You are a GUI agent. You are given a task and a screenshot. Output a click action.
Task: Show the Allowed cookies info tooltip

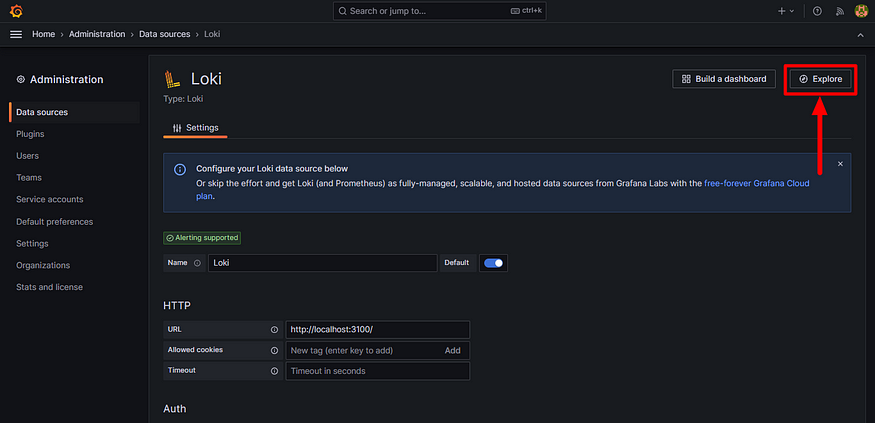coord(274,350)
